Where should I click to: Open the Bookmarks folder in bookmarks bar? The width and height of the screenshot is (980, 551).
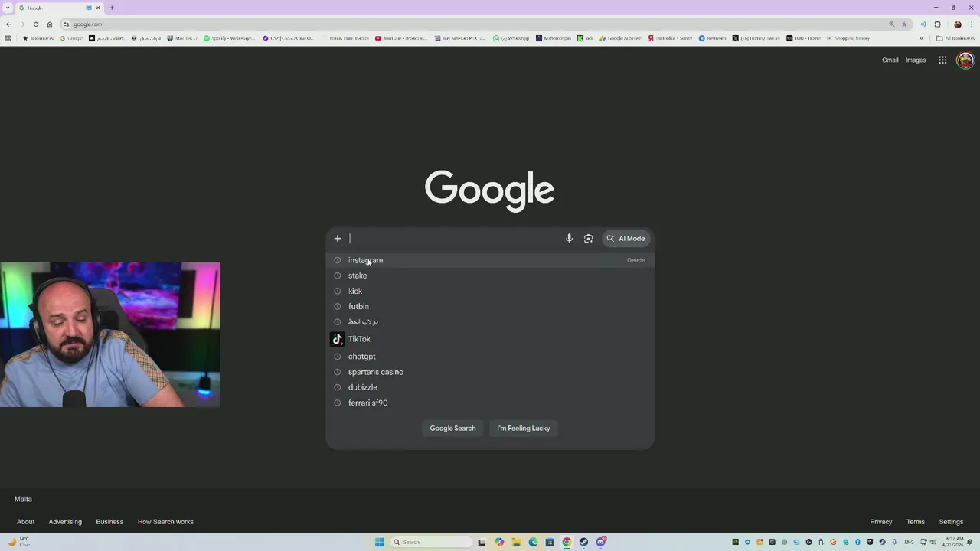click(x=38, y=38)
